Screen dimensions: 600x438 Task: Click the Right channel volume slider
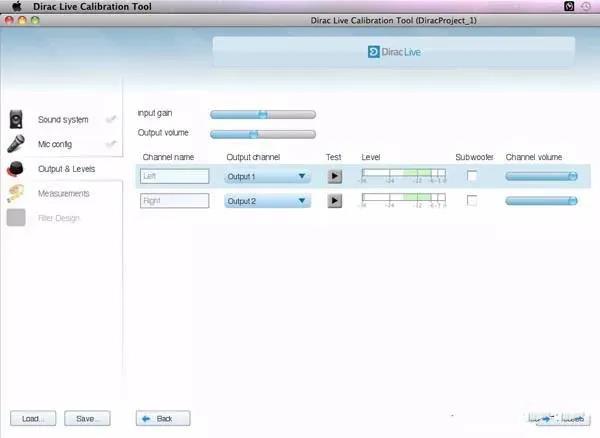click(x=541, y=201)
